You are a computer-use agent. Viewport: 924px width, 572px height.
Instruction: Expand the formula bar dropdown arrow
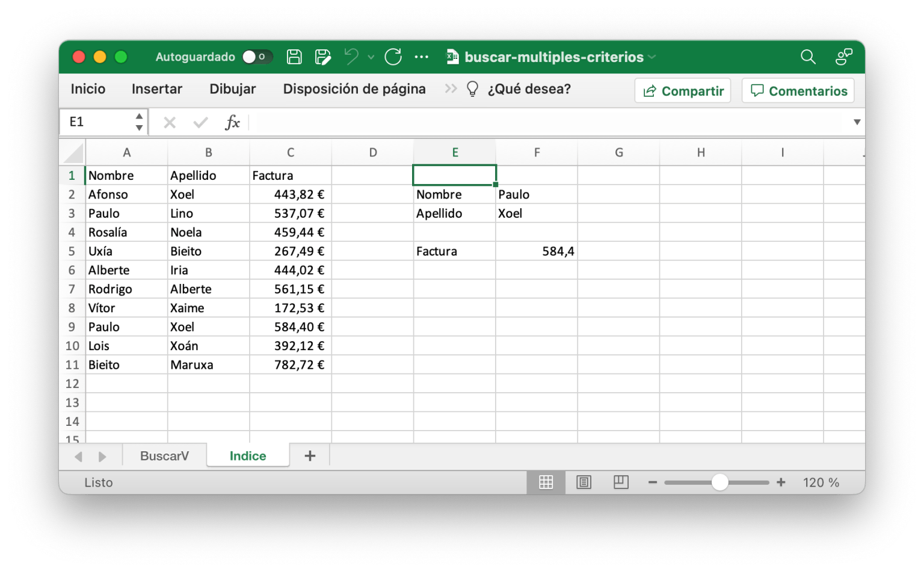click(857, 121)
